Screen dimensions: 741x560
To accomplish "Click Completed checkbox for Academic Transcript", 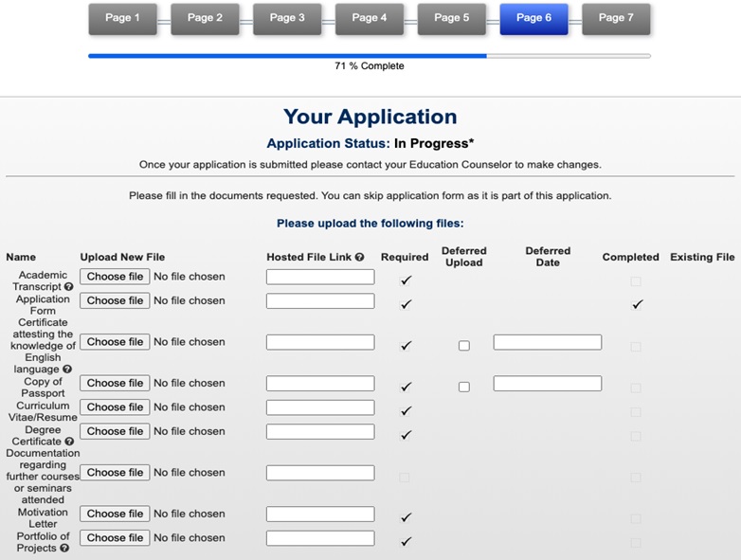I will [x=636, y=281].
